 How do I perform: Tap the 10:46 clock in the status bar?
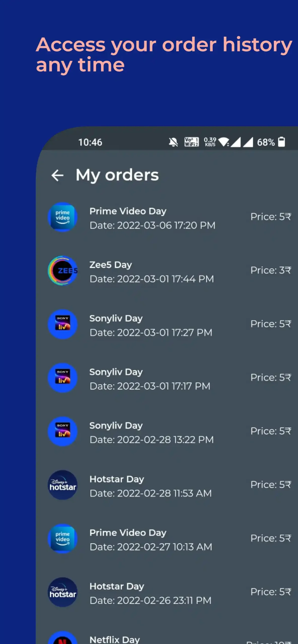click(90, 142)
